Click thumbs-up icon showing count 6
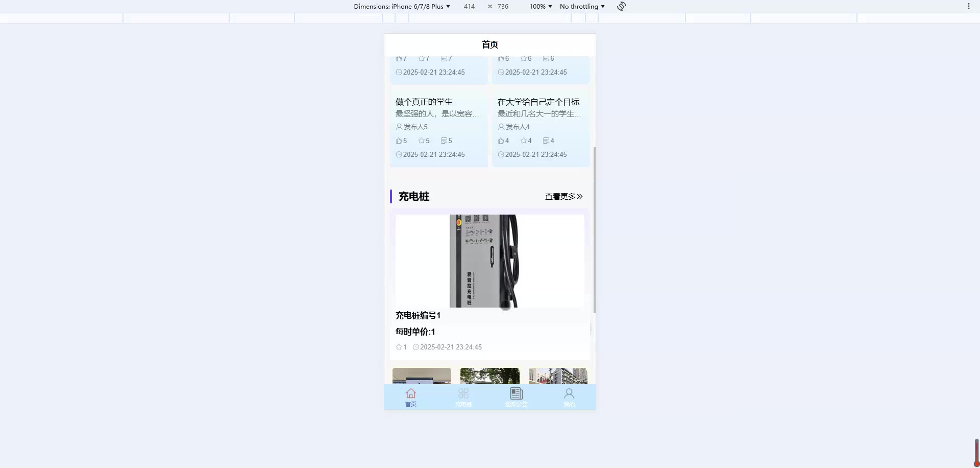The image size is (980, 468). (501, 59)
